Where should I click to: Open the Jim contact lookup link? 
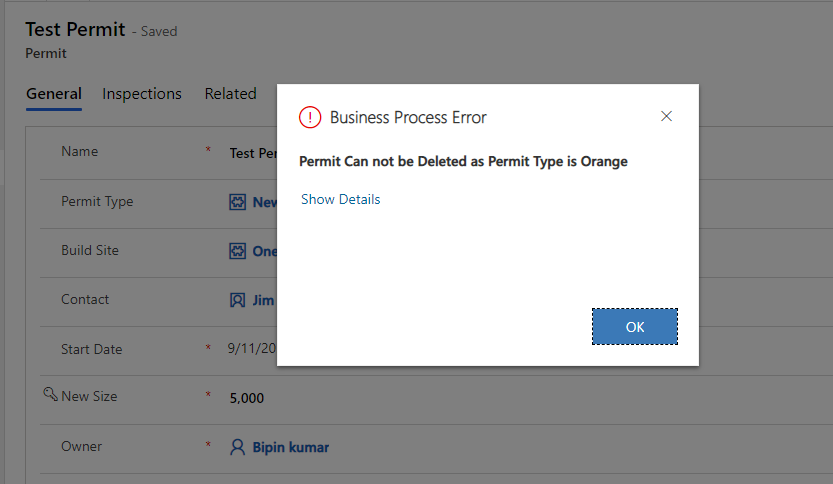click(264, 300)
